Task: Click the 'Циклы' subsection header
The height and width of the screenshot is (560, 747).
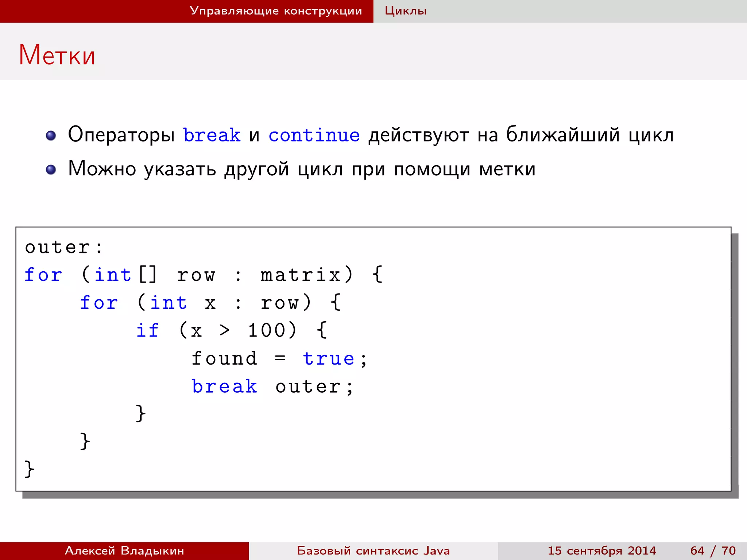Action: coord(406,11)
